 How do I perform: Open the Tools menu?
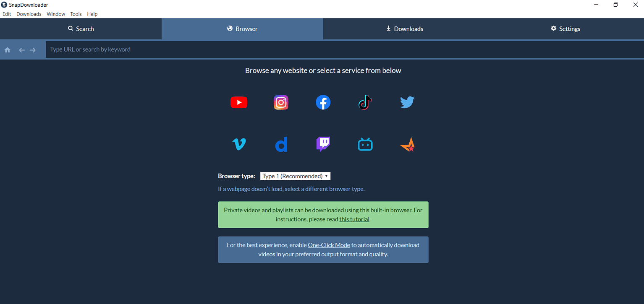point(76,14)
